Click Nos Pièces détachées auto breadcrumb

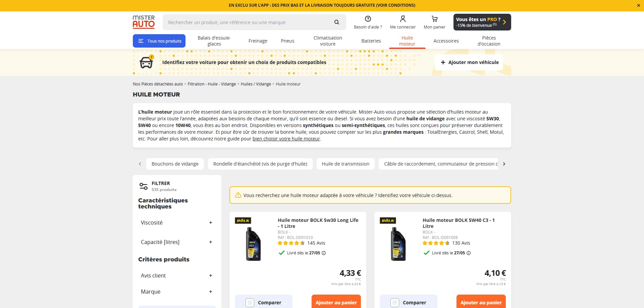158,84
